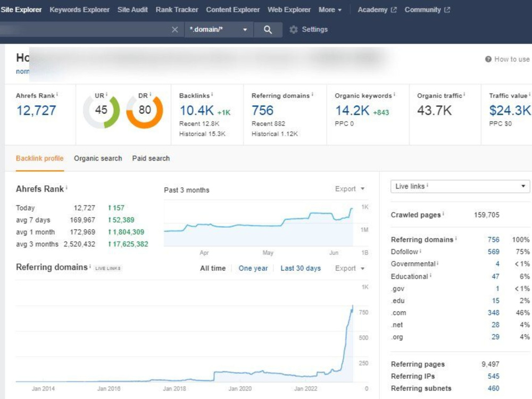Click 'Crawled pages' 159,705 value
The image size is (532, 399).
click(x=487, y=215)
